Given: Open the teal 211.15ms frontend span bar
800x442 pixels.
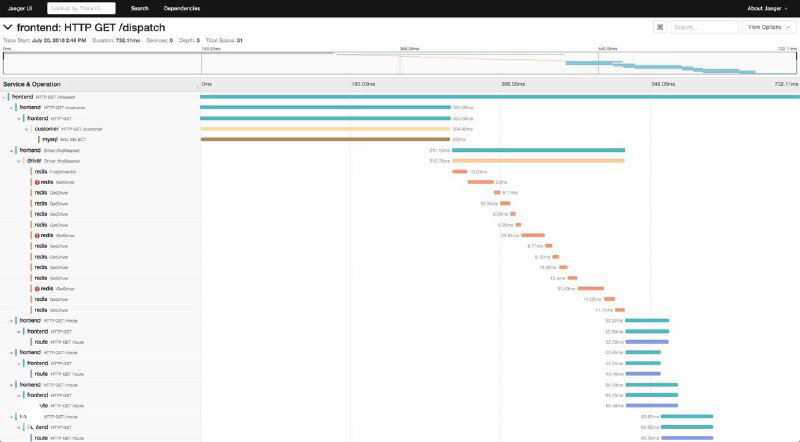Looking at the screenshot, I should (538, 150).
